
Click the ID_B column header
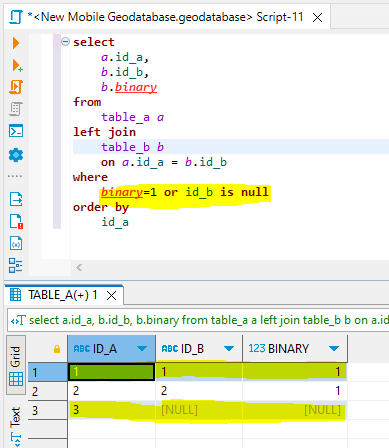click(x=199, y=349)
